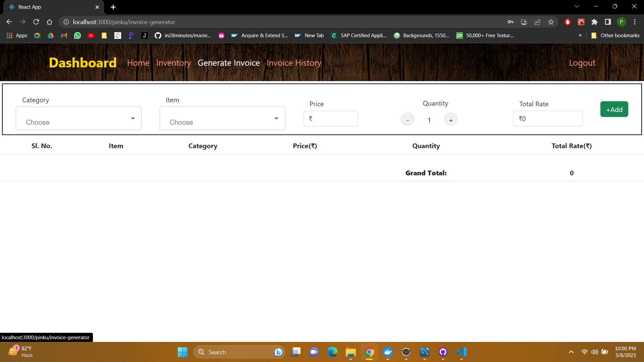
Task: Open the browser extensions puzzle icon
Action: 594,22
